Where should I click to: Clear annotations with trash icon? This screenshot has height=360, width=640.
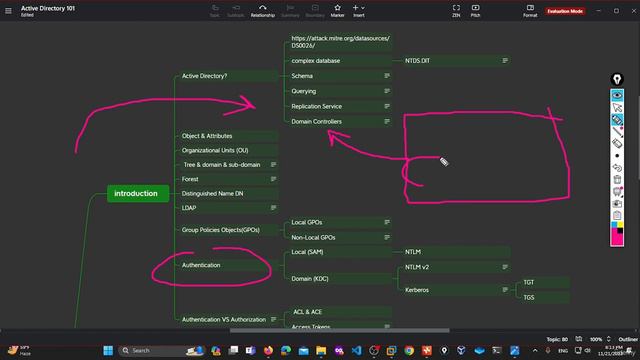pyautogui.click(x=617, y=179)
